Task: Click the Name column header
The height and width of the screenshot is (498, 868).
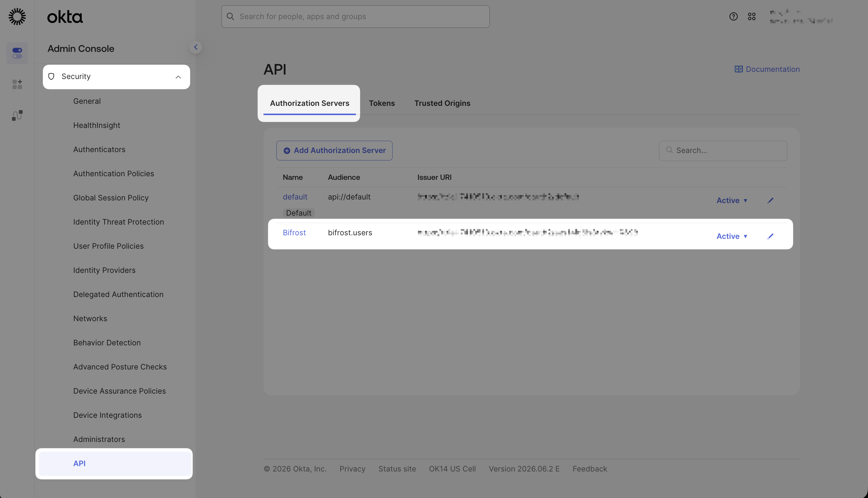Action: (x=293, y=177)
